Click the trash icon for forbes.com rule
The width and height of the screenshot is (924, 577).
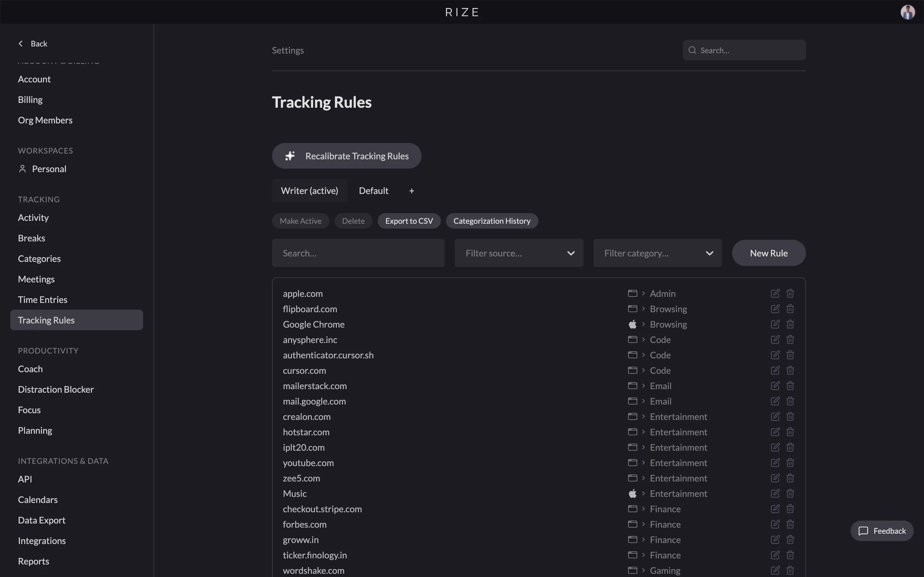pyautogui.click(x=790, y=524)
